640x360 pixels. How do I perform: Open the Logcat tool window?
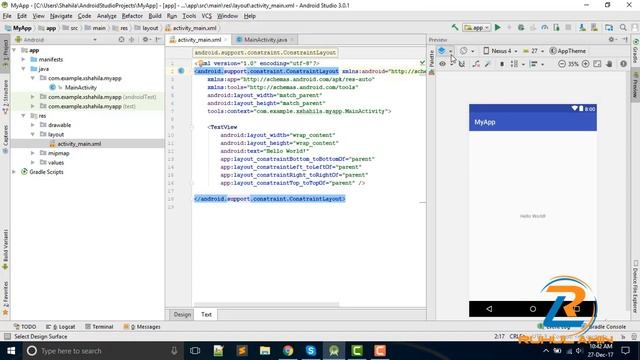pos(60,327)
